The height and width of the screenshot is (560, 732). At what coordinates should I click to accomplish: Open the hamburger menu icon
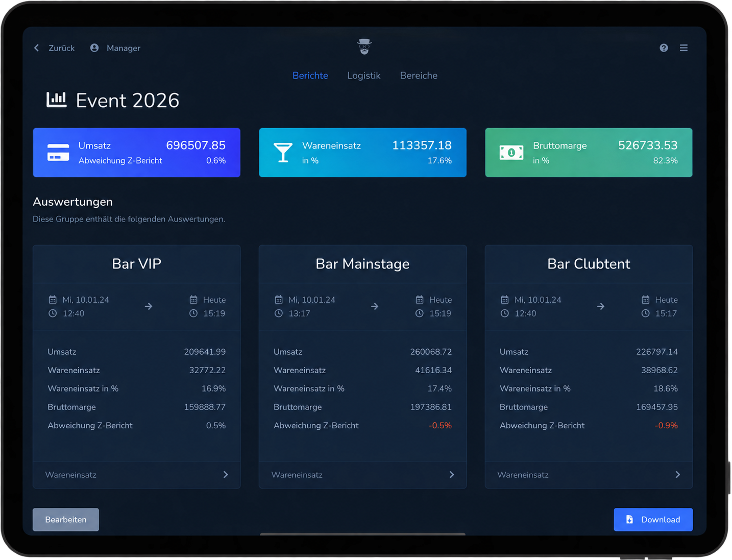click(684, 48)
